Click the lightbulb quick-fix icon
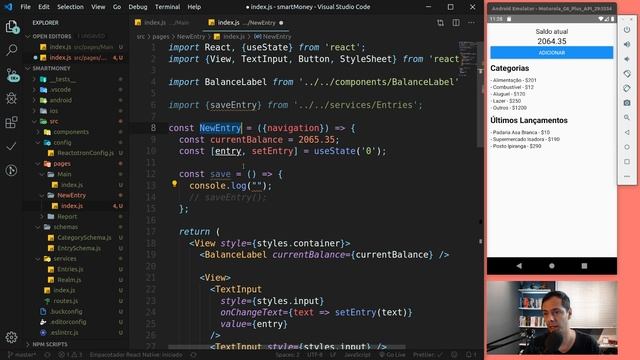 click(x=174, y=184)
